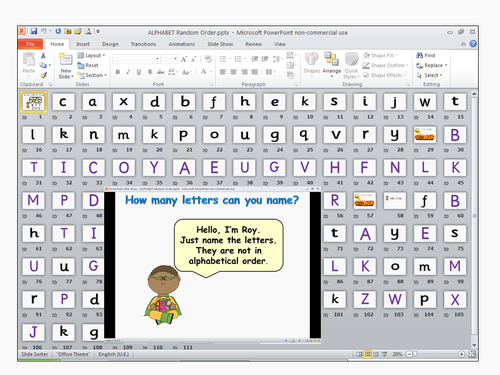Image resolution: width=500 pixels, height=375 pixels.
Task: Click the Change Case Aa icon
Action: (x=186, y=72)
